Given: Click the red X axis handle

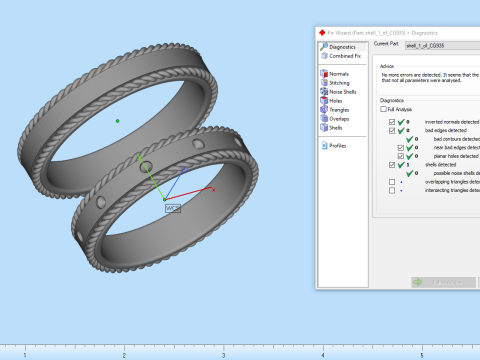Looking at the screenshot, I should coord(213,190).
